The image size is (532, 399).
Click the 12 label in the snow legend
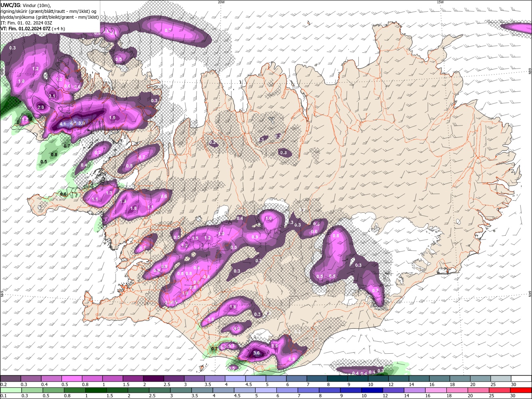[x=391, y=384]
